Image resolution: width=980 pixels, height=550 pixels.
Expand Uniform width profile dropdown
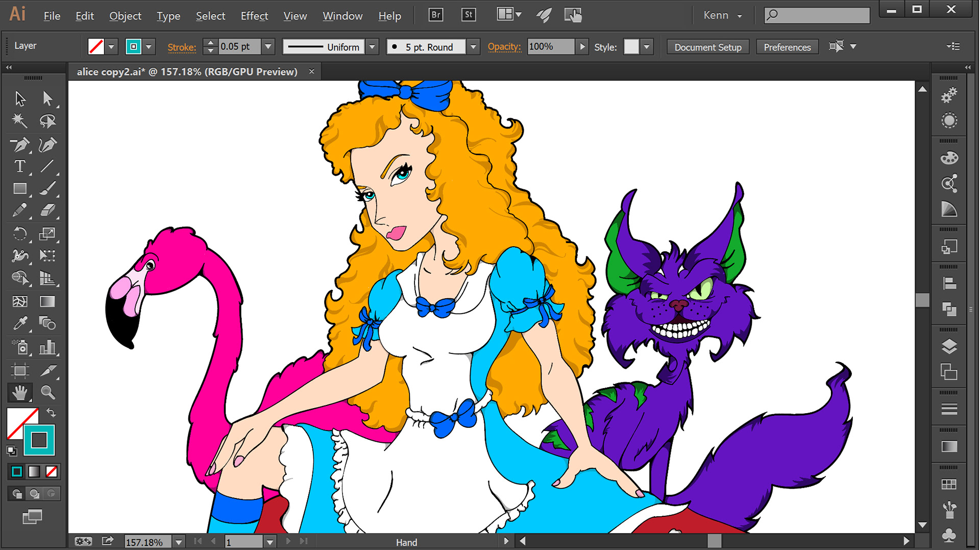[x=372, y=47]
